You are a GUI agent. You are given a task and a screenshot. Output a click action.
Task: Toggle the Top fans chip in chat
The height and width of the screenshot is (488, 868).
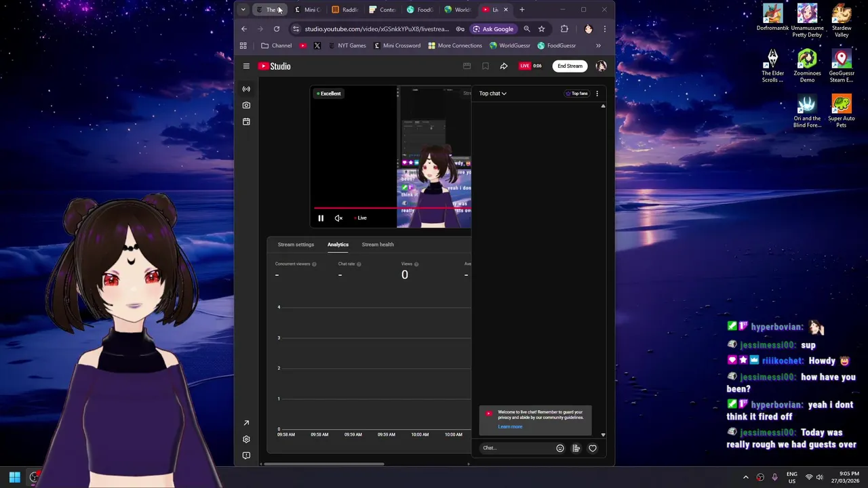point(577,94)
